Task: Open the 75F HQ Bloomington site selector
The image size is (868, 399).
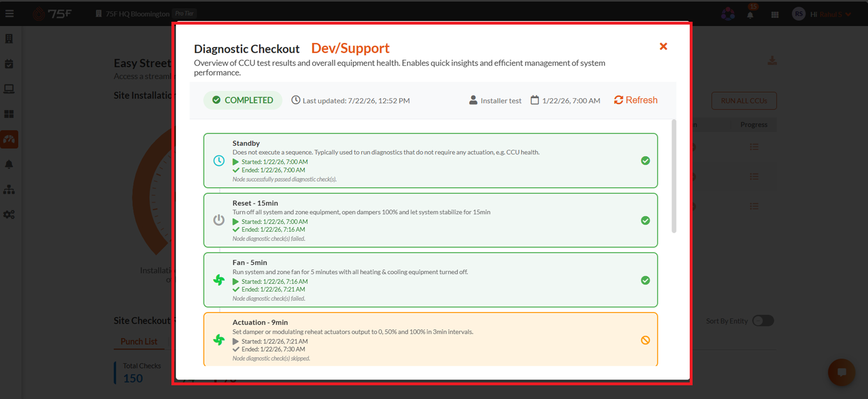Action: click(x=138, y=14)
